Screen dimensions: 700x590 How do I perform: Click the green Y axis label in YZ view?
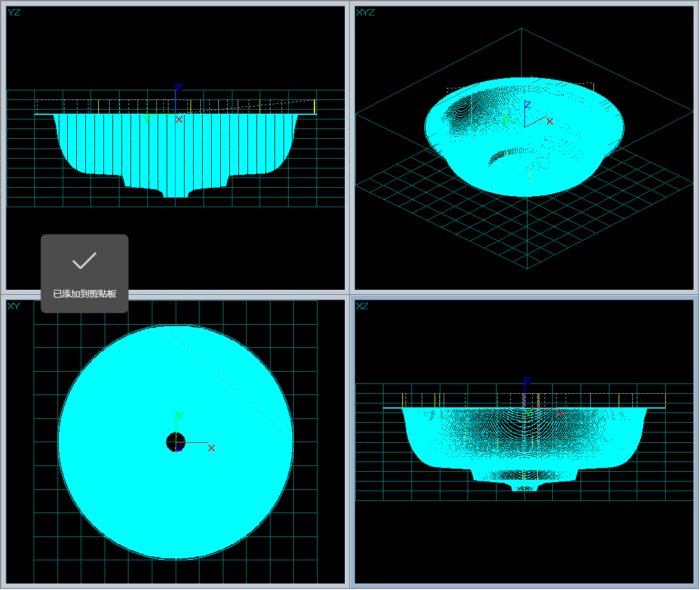[x=147, y=119]
